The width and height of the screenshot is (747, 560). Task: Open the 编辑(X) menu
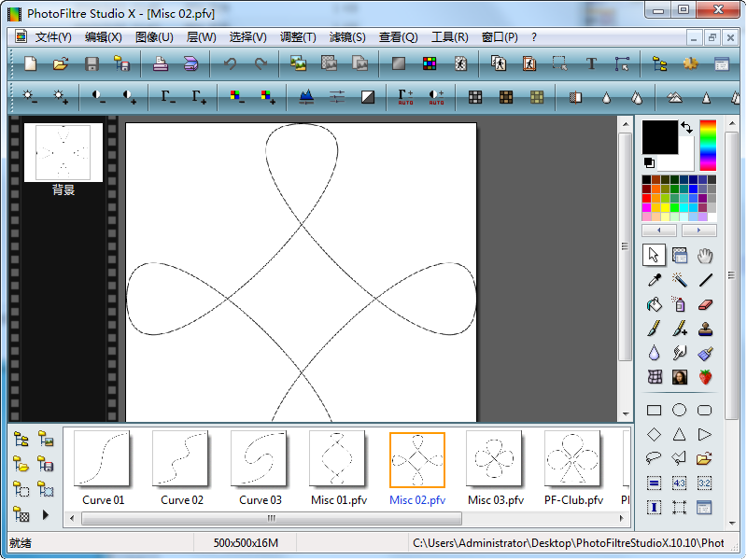(x=104, y=37)
